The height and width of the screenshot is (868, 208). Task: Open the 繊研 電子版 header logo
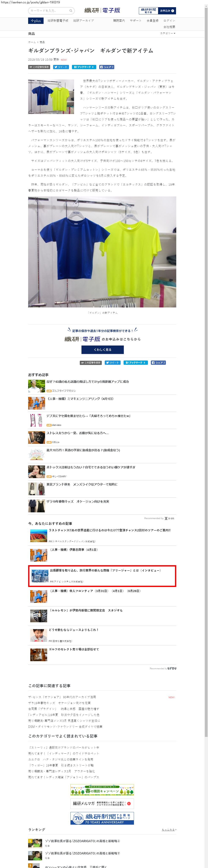tap(102, 10)
